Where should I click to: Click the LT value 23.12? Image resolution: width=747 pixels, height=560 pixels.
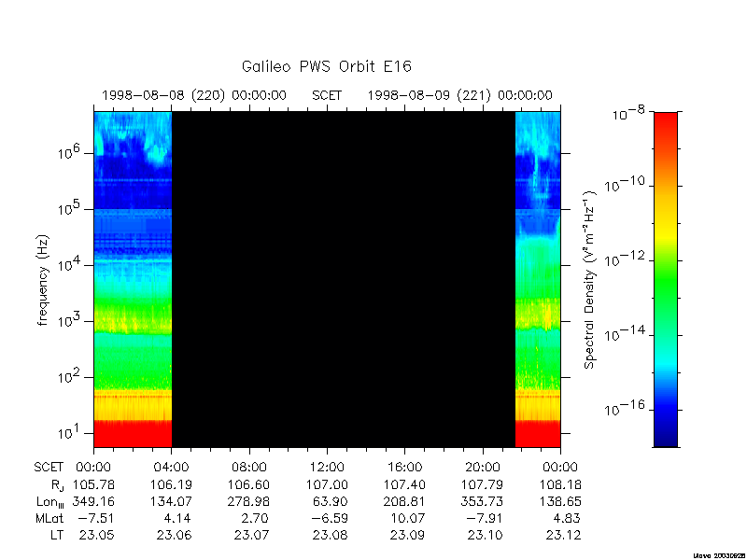[564, 535]
